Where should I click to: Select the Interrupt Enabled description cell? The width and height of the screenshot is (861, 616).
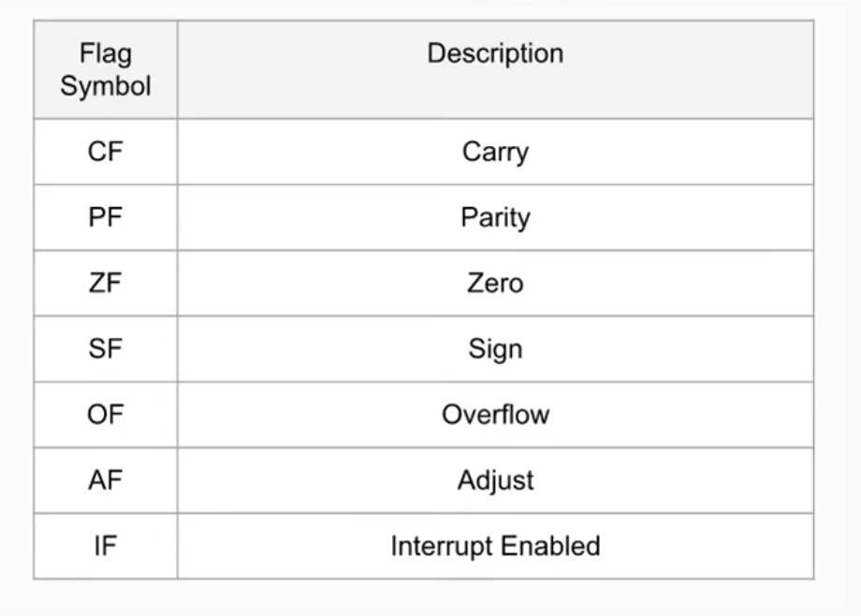(495, 546)
